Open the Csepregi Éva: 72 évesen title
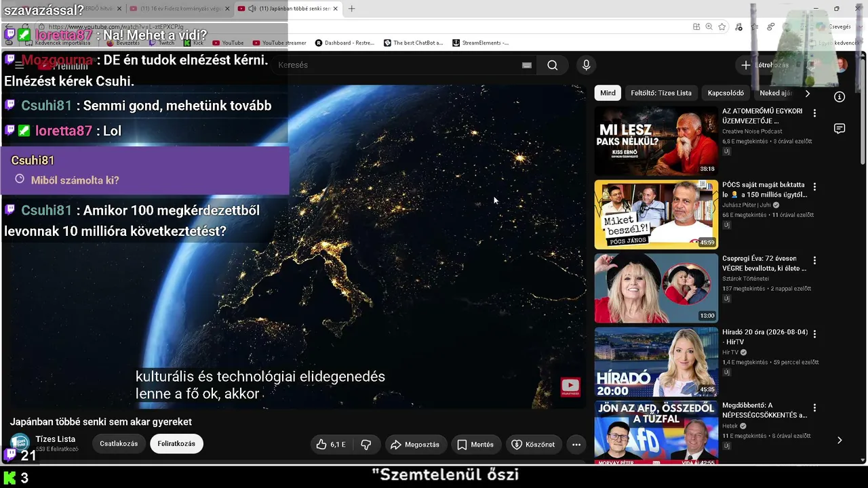Image resolution: width=868 pixels, height=488 pixels. point(764,264)
